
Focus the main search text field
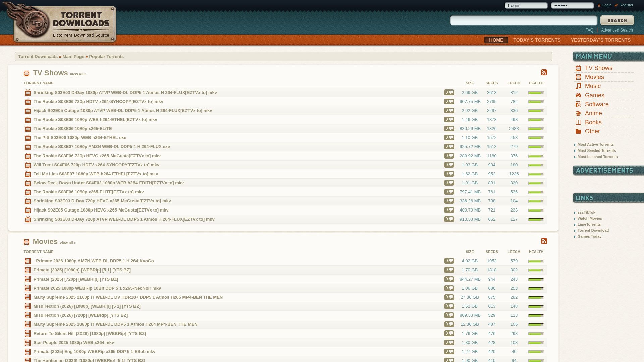pyautogui.click(x=523, y=21)
